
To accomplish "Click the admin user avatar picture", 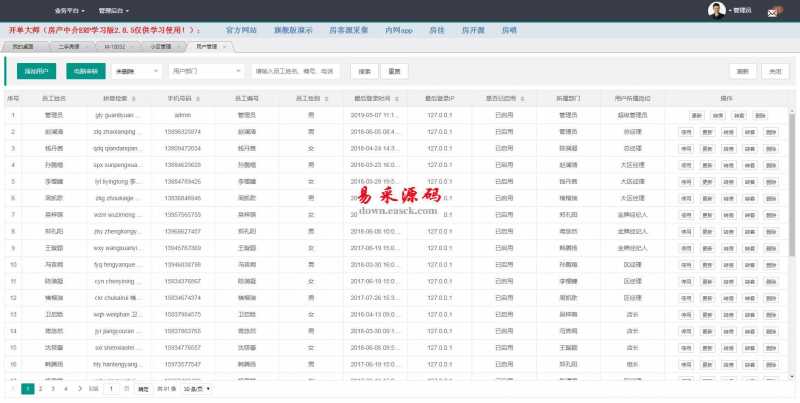I will [716, 10].
